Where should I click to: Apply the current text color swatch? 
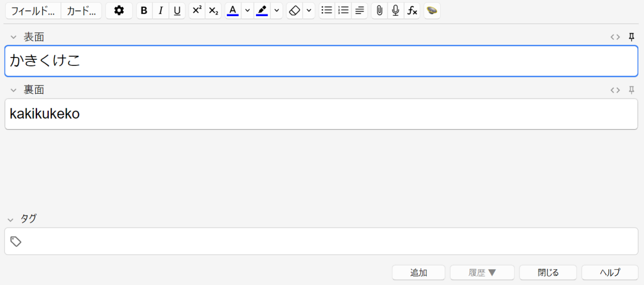click(x=232, y=11)
